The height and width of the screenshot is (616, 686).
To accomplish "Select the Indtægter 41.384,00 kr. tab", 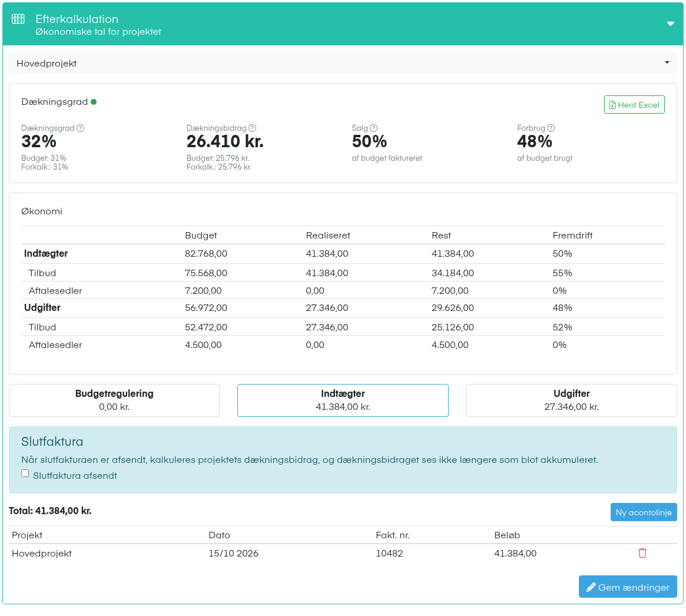I will [x=343, y=400].
